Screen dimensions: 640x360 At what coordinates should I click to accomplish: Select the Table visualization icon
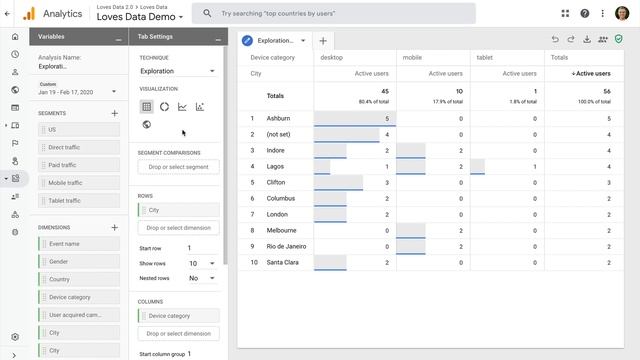point(147,107)
